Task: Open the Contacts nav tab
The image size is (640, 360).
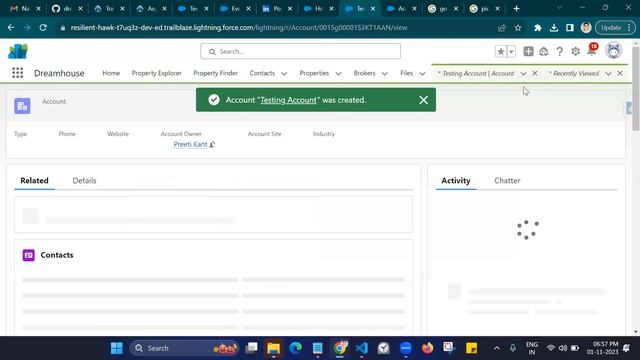Action: [262, 73]
